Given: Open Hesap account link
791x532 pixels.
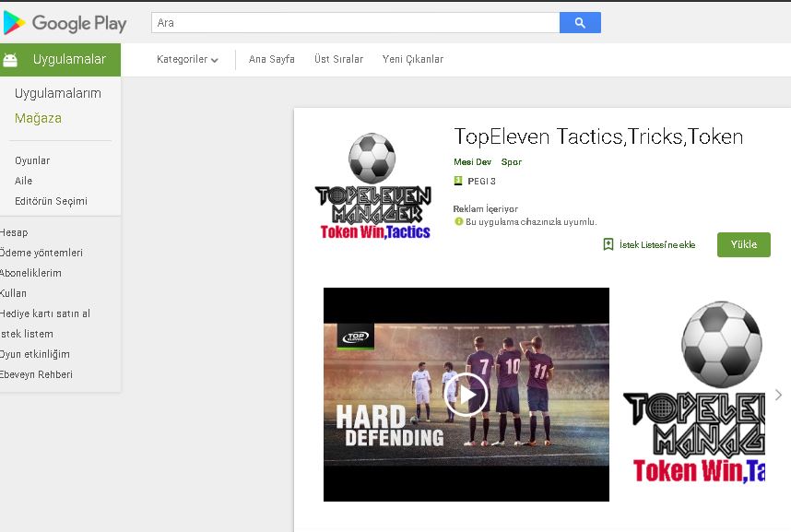Looking at the screenshot, I should 14,232.
